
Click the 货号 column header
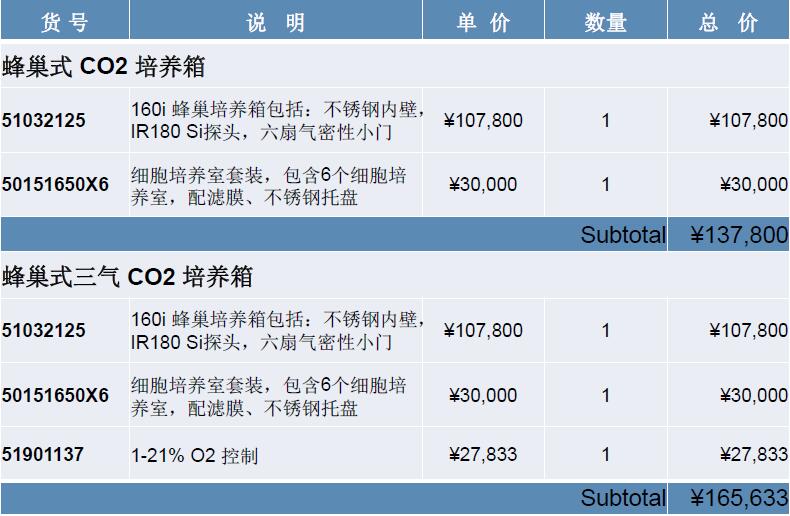pos(64,22)
